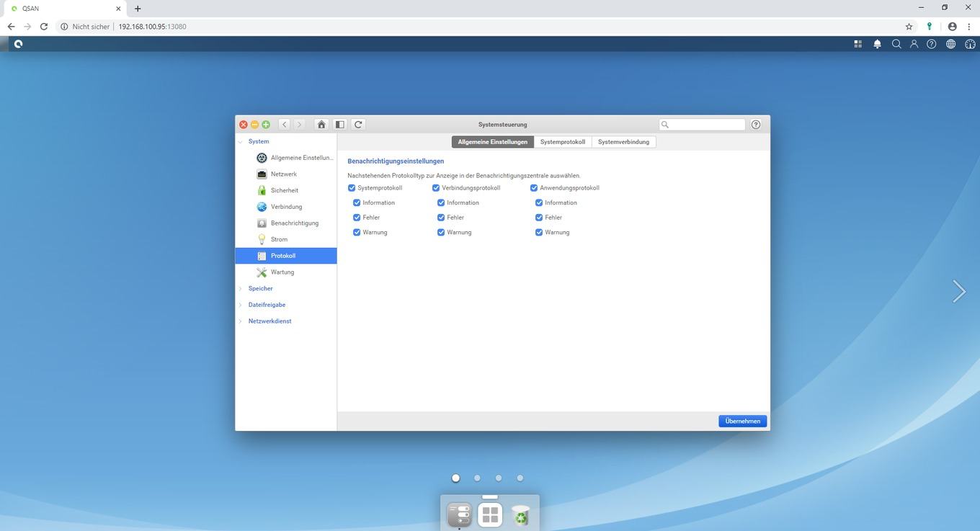Open Wartung settings in sidebar
980x531 pixels.
coord(286,272)
